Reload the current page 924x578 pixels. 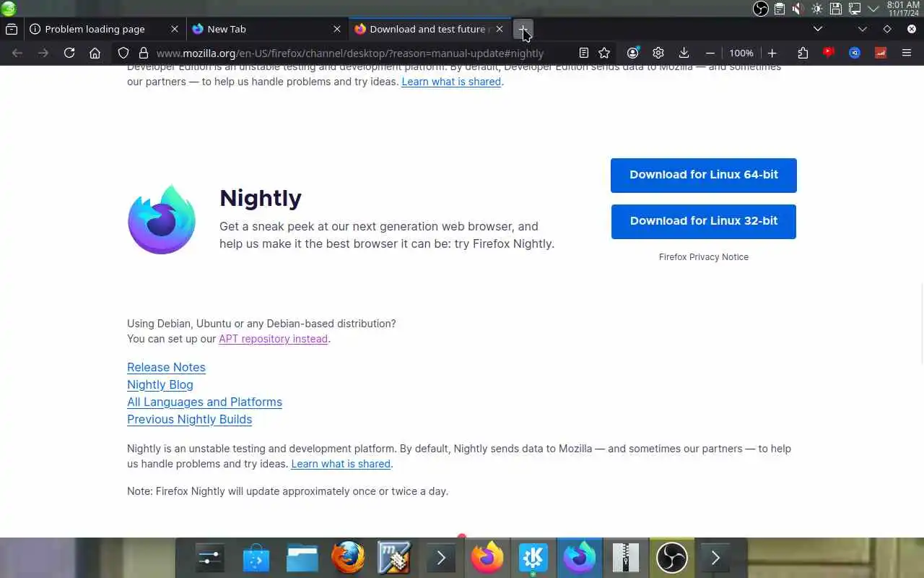click(69, 53)
